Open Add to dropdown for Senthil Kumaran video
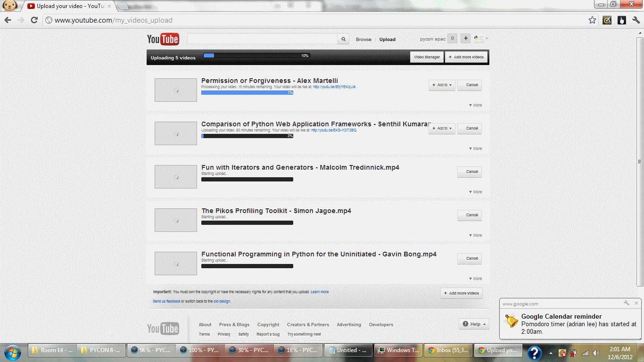 click(442, 128)
